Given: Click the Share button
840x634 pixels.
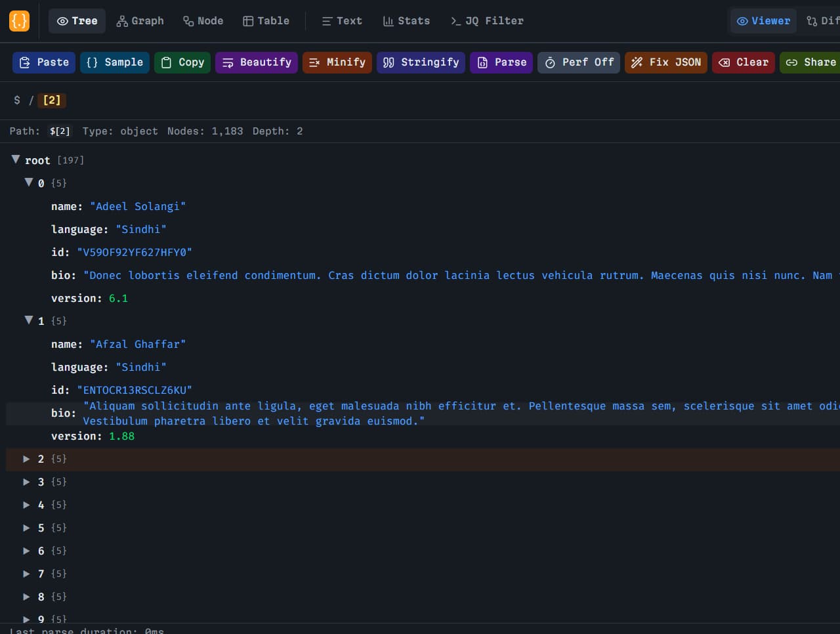Looking at the screenshot, I should point(811,62).
